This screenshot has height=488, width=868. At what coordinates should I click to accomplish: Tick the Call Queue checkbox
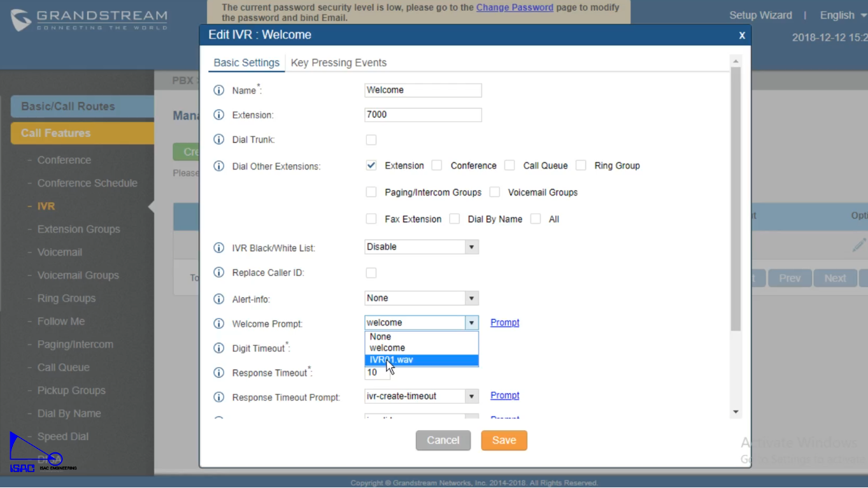pos(509,166)
